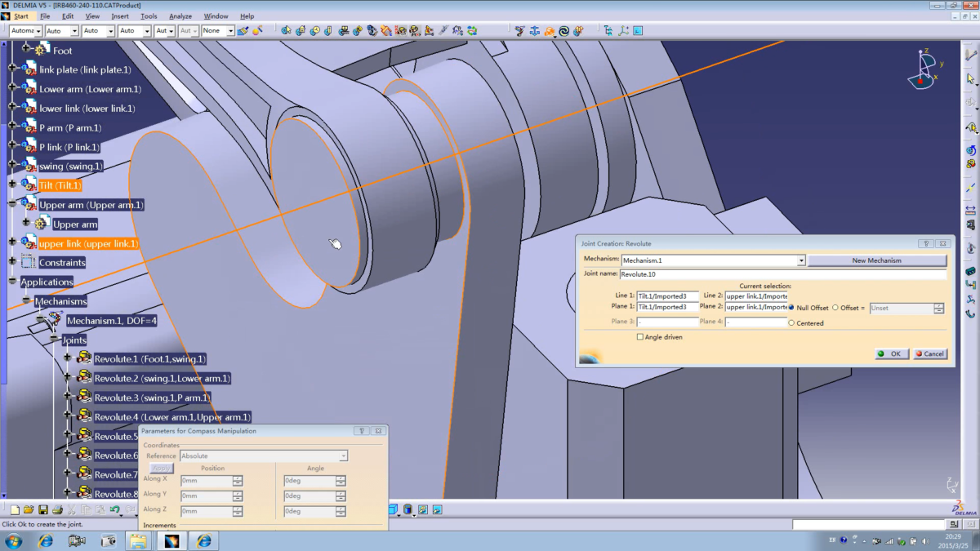The image size is (980, 551).
Task: Expand the Revolute.3 (swing.1,P arm.1) joint
Action: pos(68,398)
